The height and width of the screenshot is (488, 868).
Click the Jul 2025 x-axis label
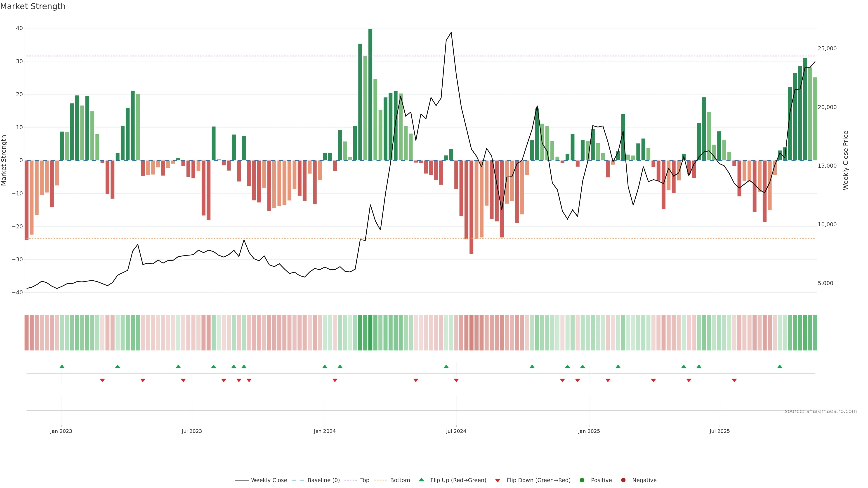[x=719, y=431]
